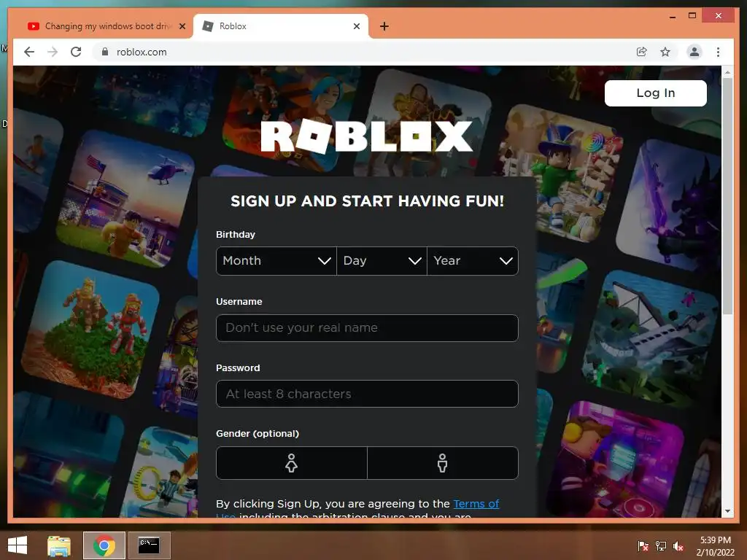Click the scrollbar's up arrow

[x=727, y=72]
